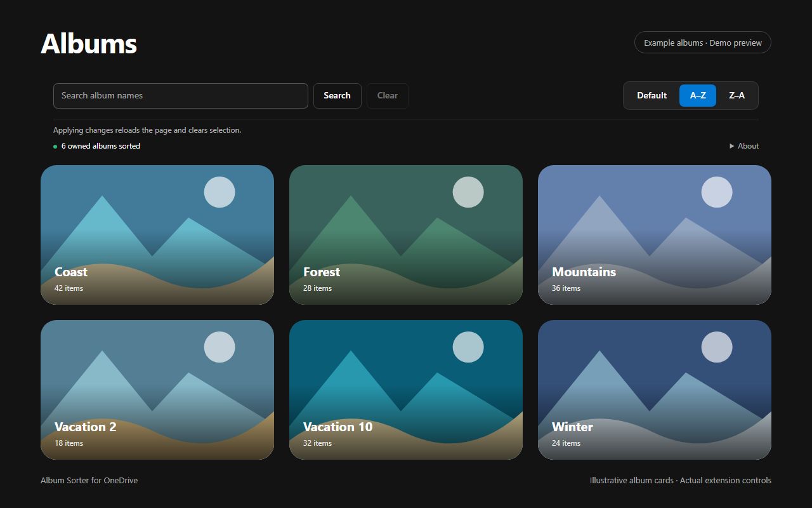This screenshot has height=508, width=812.
Task: Click the 'Illustrative album cards' footer text
Action: click(x=631, y=481)
